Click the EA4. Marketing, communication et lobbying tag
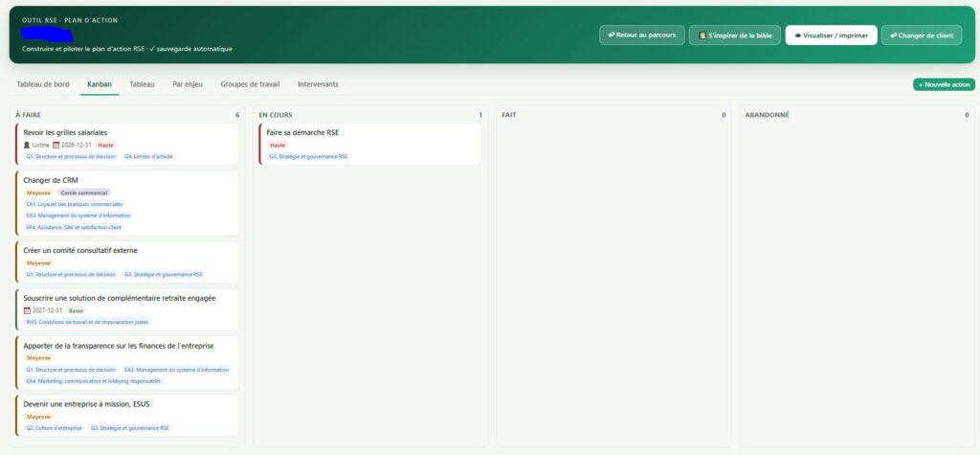The image size is (980, 455). (93, 380)
